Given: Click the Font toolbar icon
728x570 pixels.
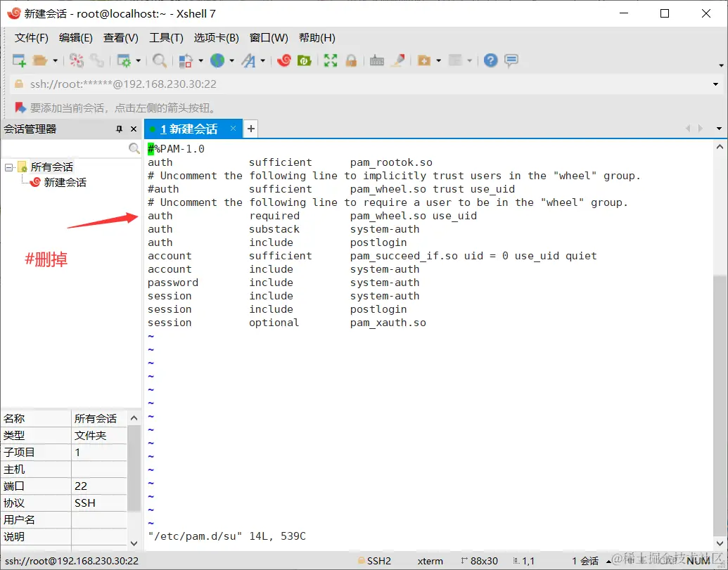Looking at the screenshot, I should click(249, 60).
